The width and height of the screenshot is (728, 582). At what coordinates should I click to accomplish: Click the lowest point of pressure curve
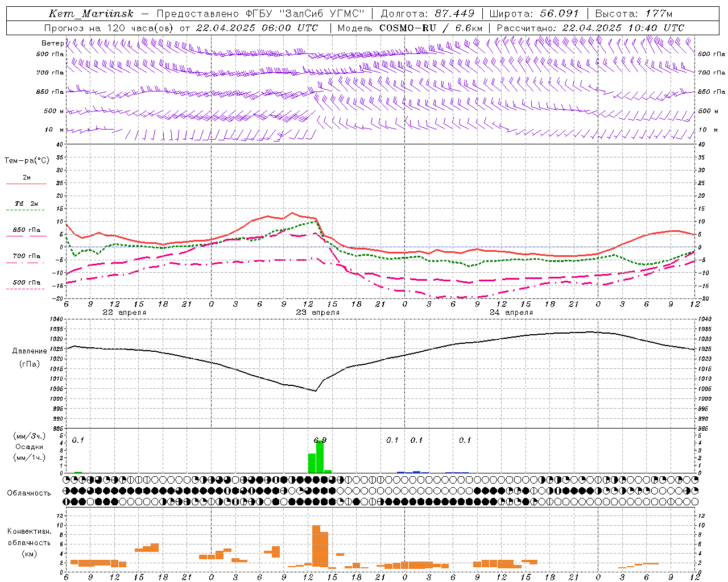315,390
